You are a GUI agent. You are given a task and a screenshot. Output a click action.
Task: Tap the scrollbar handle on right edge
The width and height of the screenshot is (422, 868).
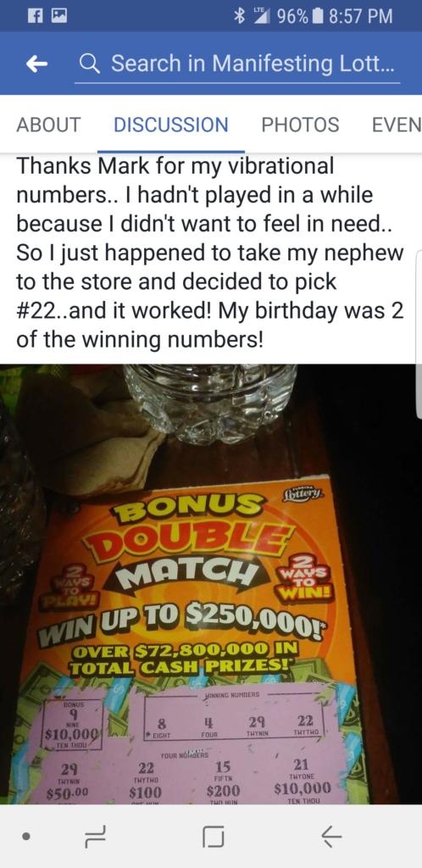pos(419,335)
